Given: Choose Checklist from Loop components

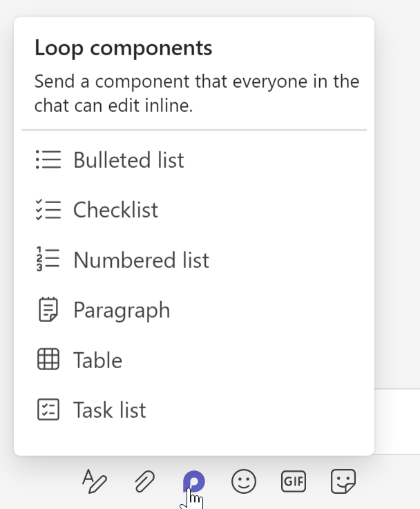Looking at the screenshot, I should click(x=115, y=210).
